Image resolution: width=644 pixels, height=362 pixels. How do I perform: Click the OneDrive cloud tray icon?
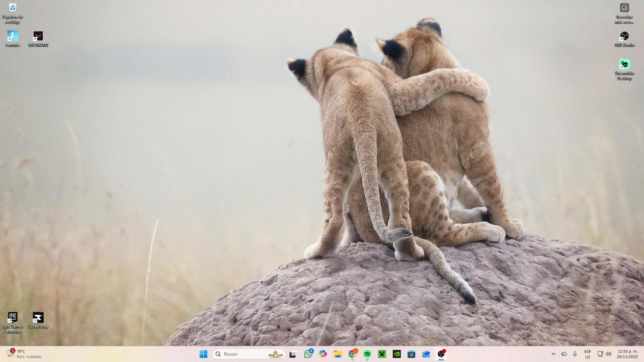564,354
